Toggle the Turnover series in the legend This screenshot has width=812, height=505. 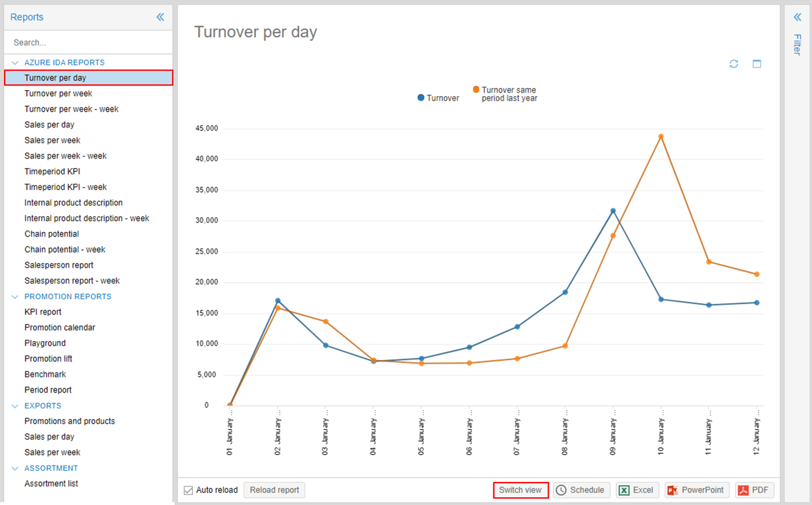coord(438,98)
